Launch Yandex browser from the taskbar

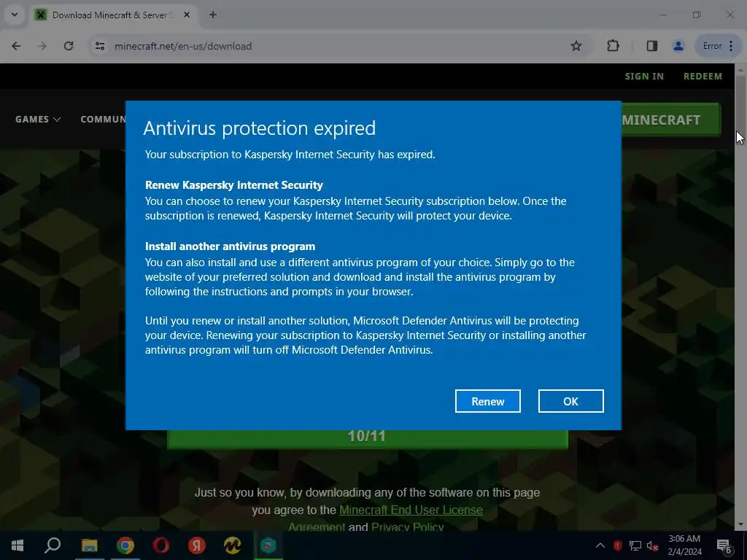click(196, 545)
